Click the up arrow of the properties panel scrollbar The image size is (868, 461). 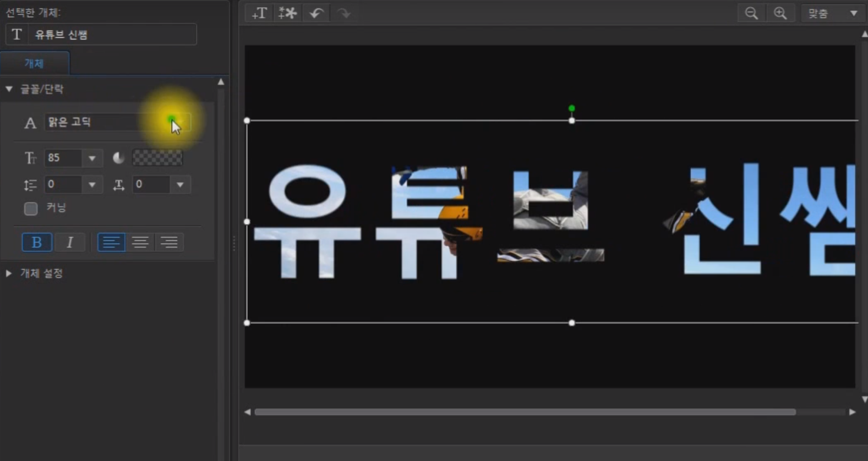[x=221, y=82]
